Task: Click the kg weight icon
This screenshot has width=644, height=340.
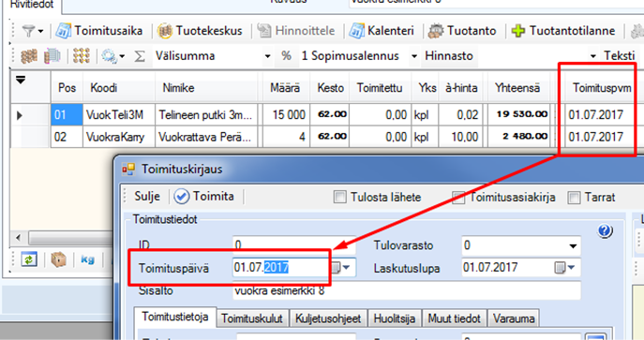Action: 87,259
